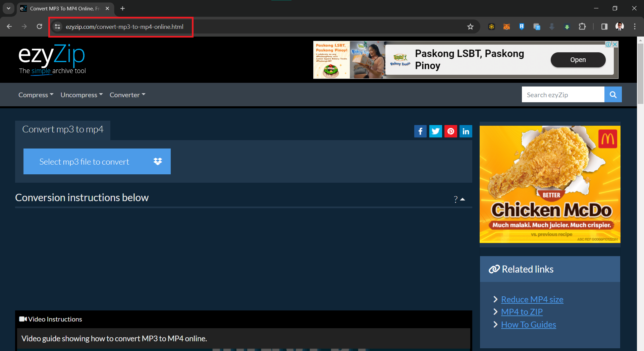Open the How To Guides link
The height and width of the screenshot is (351, 644).
[x=528, y=324]
